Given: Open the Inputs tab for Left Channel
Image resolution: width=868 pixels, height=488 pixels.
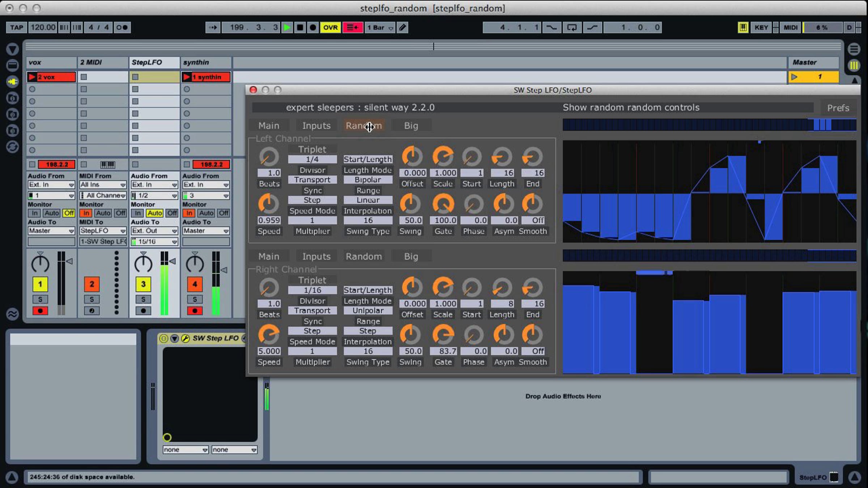Looking at the screenshot, I should pos(316,125).
